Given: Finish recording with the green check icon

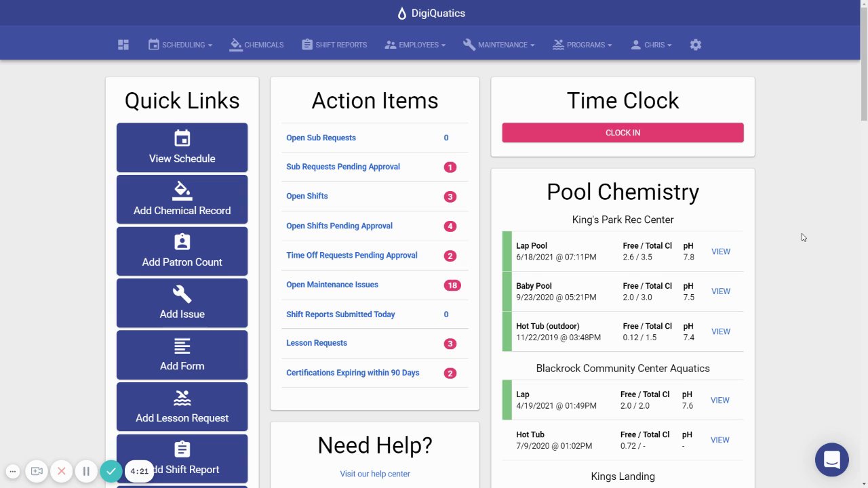Looking at the screenshot, I should tap(111, 471).
